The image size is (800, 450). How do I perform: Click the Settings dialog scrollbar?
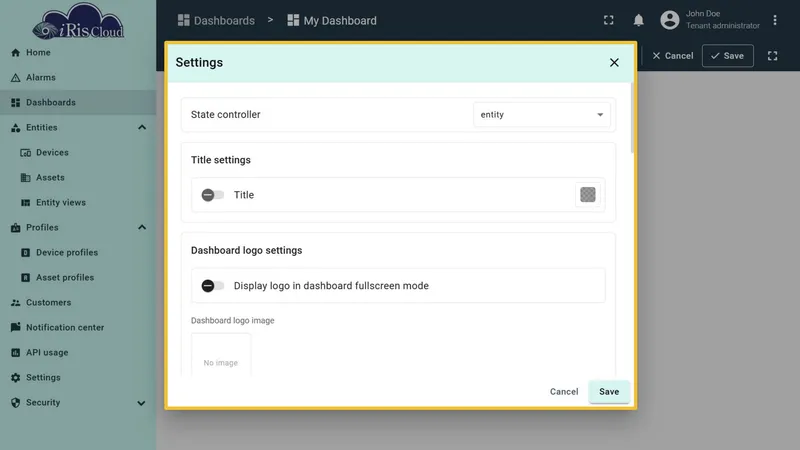coord(632,118)
